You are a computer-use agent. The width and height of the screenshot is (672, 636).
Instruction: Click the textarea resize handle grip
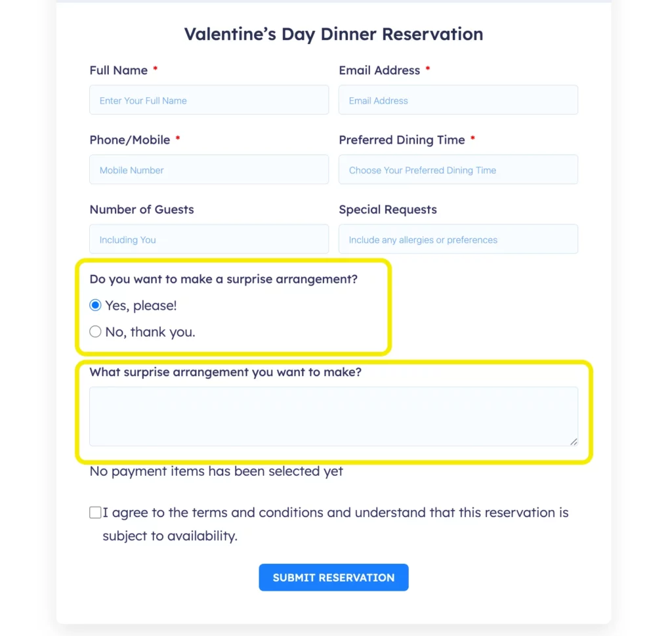pos(575,442)
